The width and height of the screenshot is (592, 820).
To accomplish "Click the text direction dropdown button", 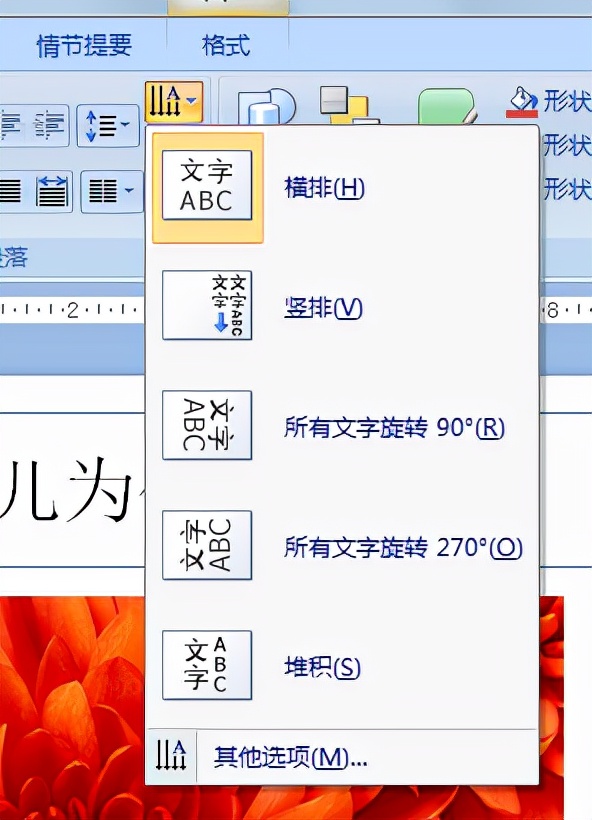I will click(x=174, y=101).
